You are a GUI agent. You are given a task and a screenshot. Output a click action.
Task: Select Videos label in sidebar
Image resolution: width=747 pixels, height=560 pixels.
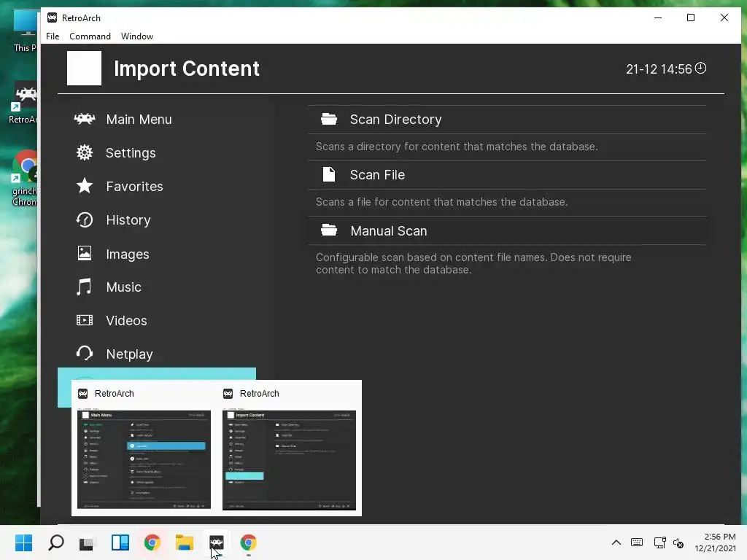tap(127, 321)
